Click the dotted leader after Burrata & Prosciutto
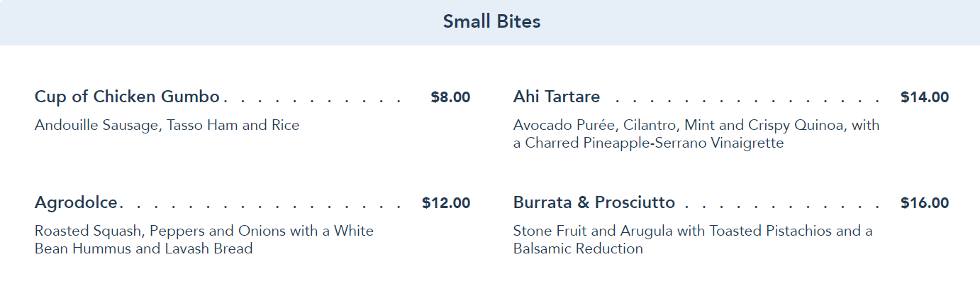Viewport: 980px width, 284px height. coord(780,207)
